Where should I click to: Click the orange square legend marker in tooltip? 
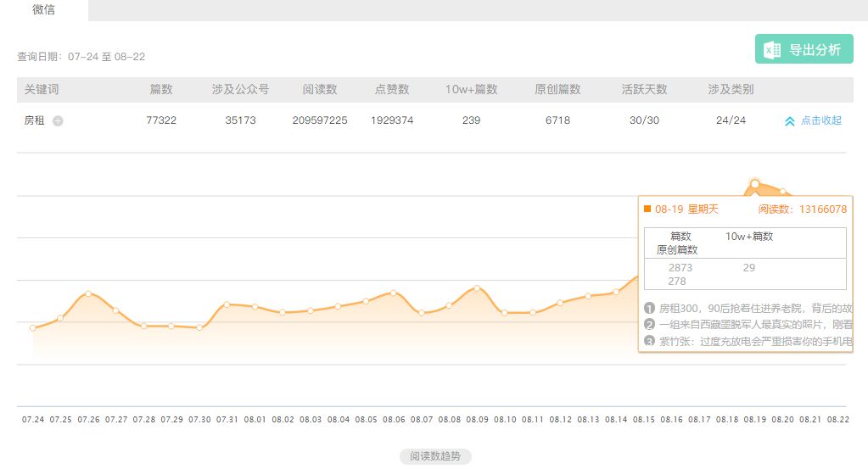click(x=647, y=209)
